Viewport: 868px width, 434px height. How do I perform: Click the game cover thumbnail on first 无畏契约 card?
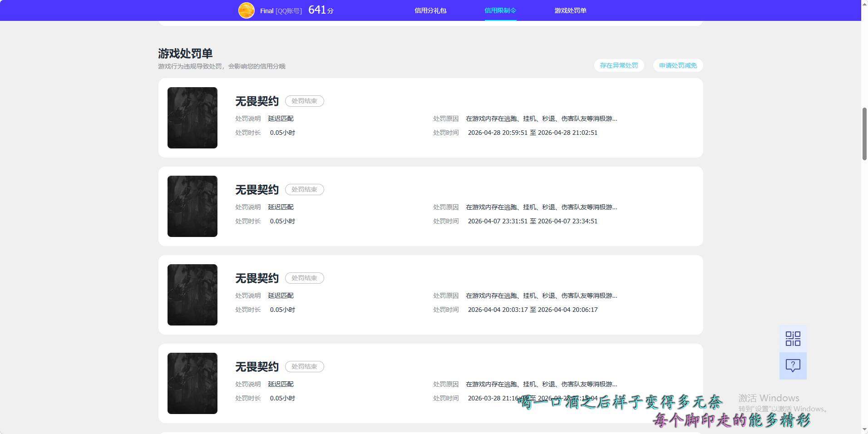(x=192, y=118)
